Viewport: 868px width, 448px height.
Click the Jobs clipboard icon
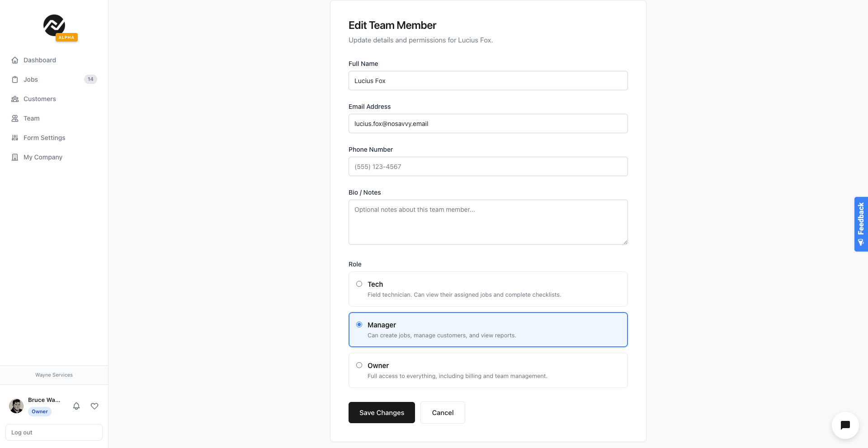[x=15, y=79]
